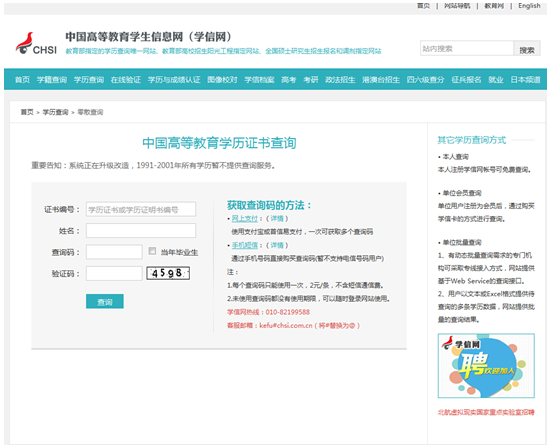
Task: Click the 姓名 input field
Action: pyautogui.click(x=141, y=231)
